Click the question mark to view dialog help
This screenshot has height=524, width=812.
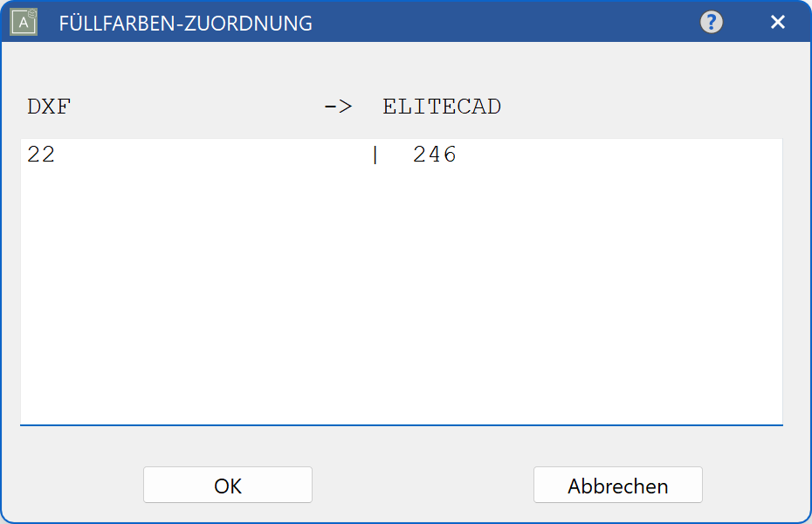(x=711, y=22)
